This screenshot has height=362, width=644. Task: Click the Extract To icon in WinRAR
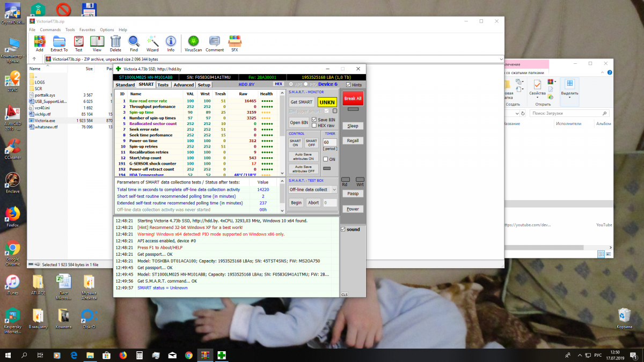pyautogui.click(x=59, y=43)
